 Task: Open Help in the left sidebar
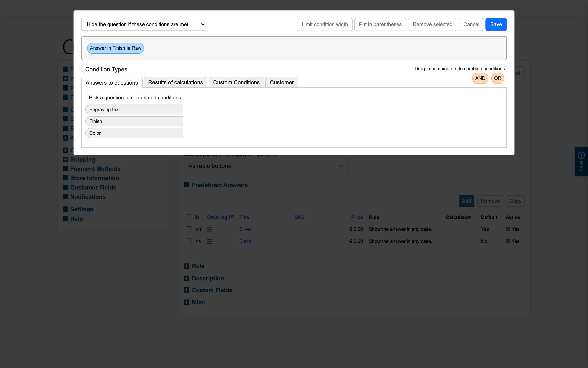[77, 219]
